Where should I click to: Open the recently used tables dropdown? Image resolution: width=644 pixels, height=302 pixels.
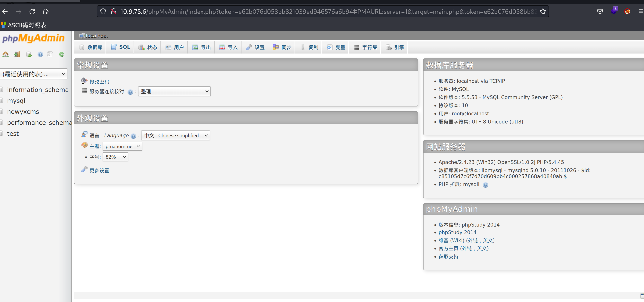point(34,74)
